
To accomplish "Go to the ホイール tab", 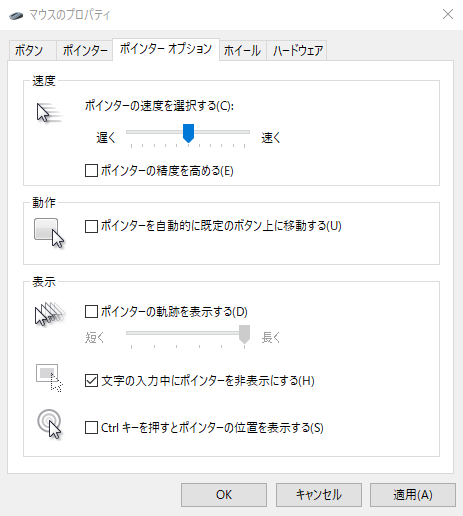I will pyautogui.click(x=242, y=51).
